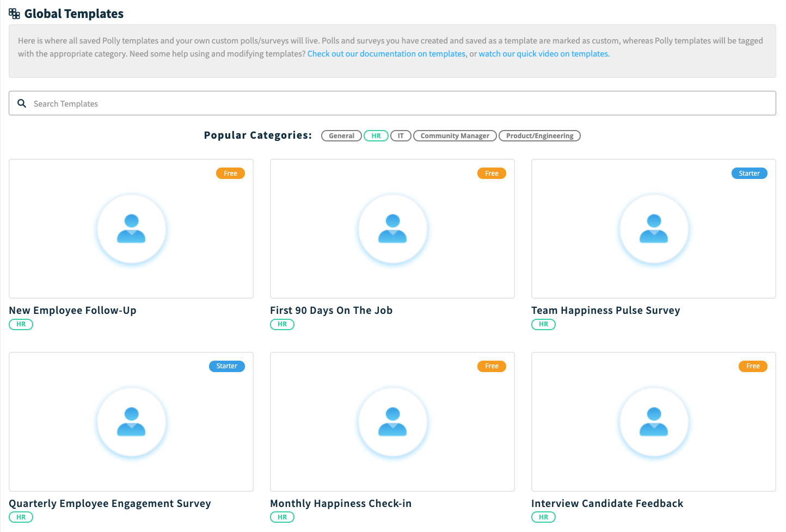This screenshot has width=786, height=532.
Task: Click the search magnifier icon
Action: (22, 103)
